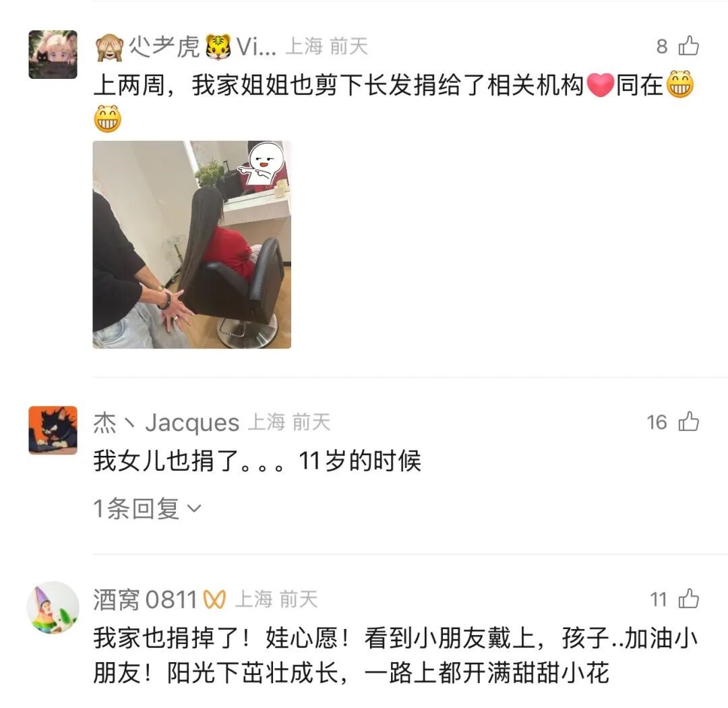Open the first commenter's avatar with cat
This screenshot has width=728, height=708.
pos(53,55)
